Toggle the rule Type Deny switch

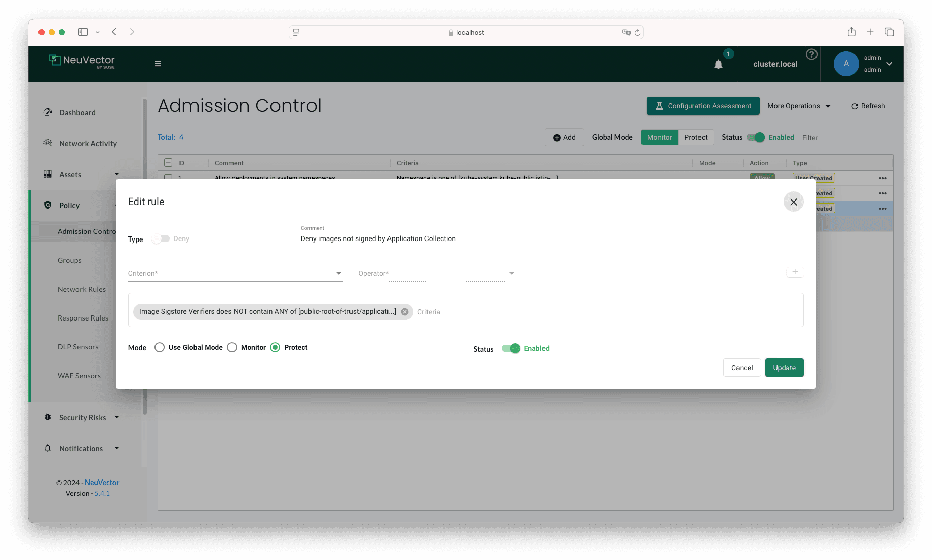(x=161, y=239)
